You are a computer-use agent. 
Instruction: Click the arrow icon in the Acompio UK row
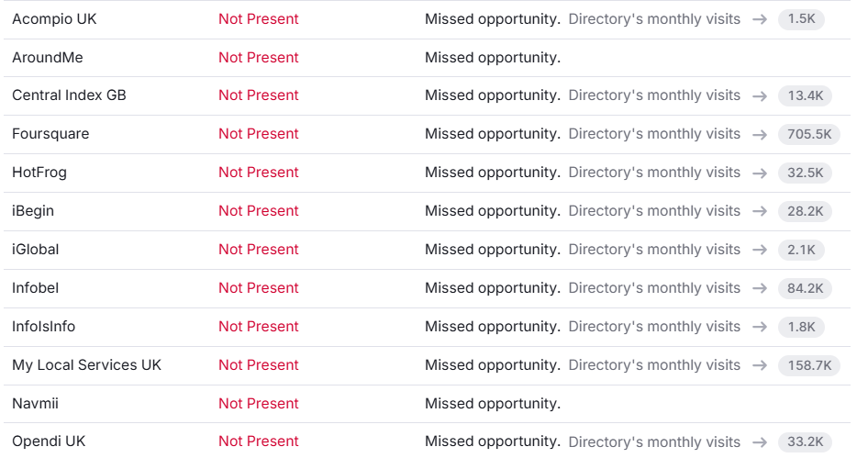759,19
